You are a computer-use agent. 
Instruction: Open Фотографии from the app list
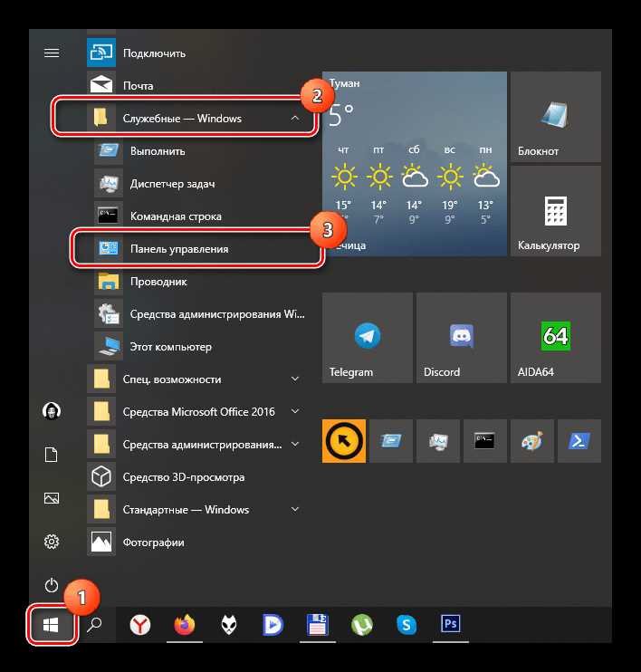(x=198, y=542)
